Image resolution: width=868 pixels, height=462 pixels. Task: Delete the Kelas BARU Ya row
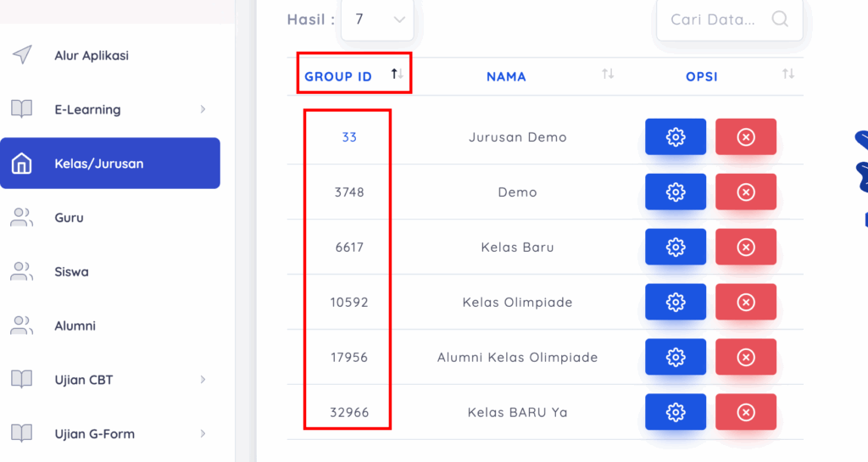point(745,413)
